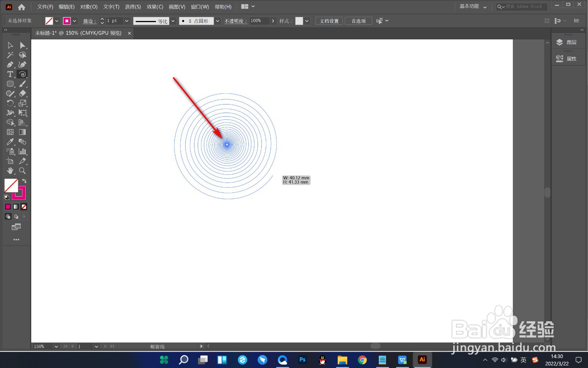Select the Symbol Sprayer tool
Viewport: 588px width, 368px height.
10,151
